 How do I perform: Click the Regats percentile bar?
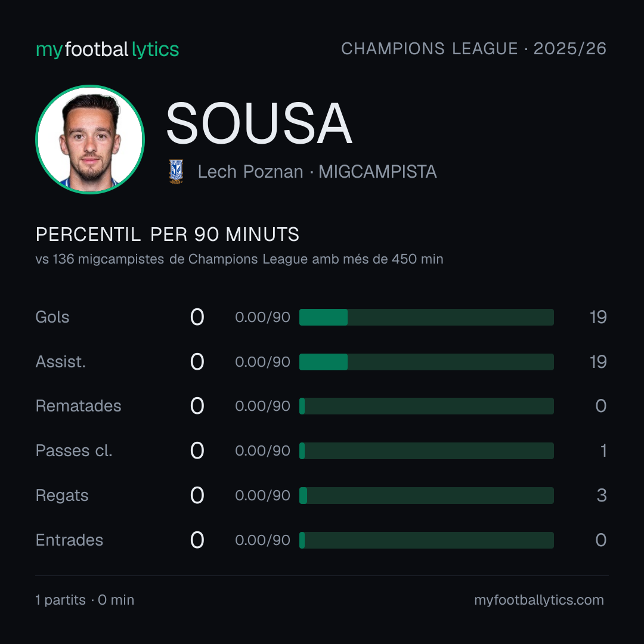click(426, 496)
